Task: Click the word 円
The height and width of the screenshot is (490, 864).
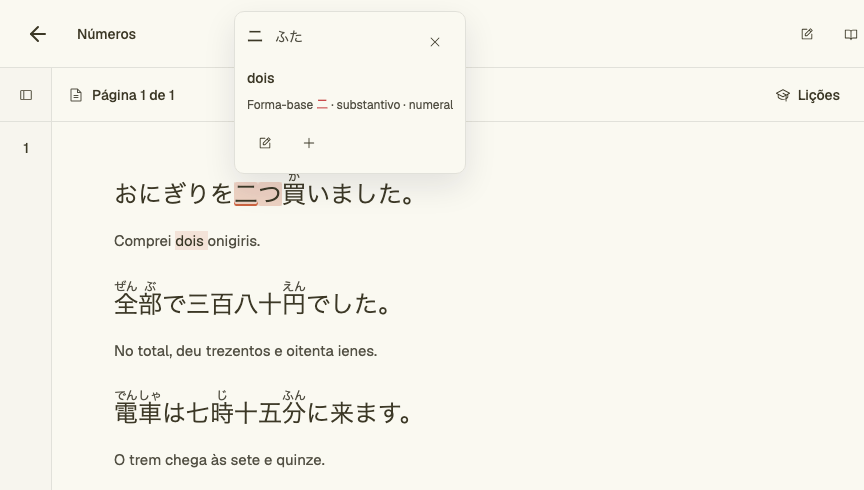Action: [294, 304]
